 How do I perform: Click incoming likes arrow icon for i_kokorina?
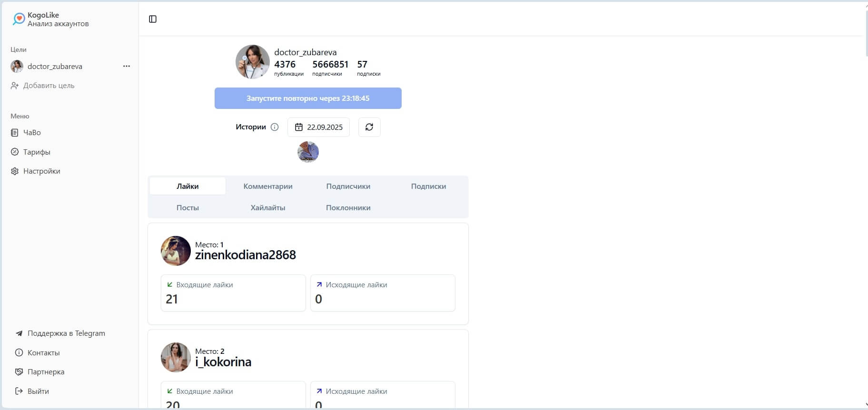coord(170,391)
